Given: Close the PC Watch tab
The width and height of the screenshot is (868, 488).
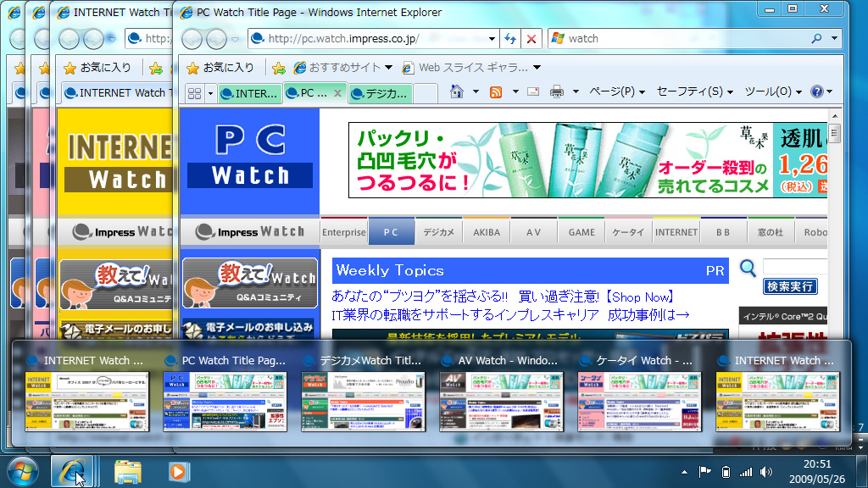Looking at the screenshot, I should [x=337, y=93].
